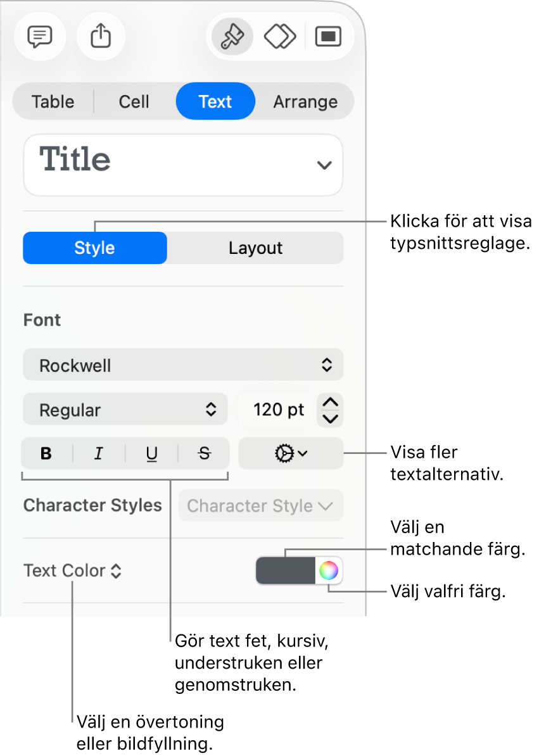Click the 120 pt font size field

click(x=278, y=410)
